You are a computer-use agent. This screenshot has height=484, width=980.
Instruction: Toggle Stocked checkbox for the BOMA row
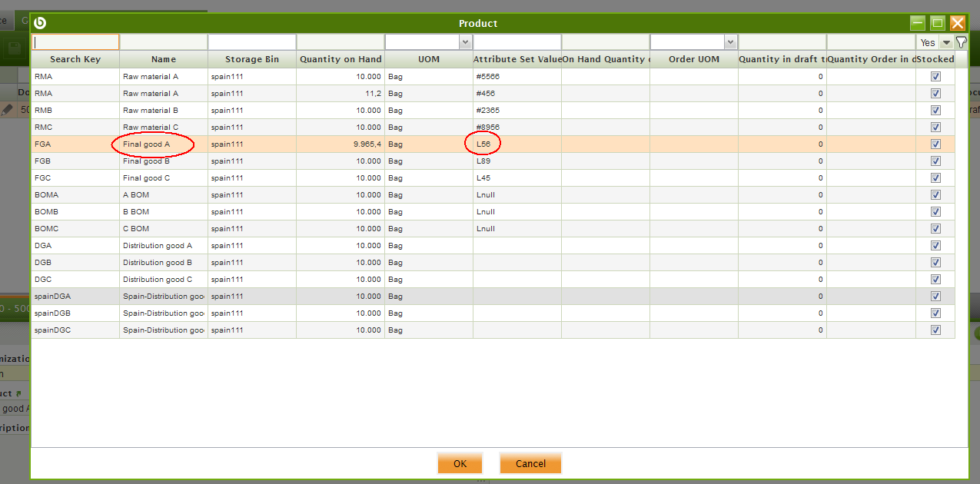click(935, 195)
